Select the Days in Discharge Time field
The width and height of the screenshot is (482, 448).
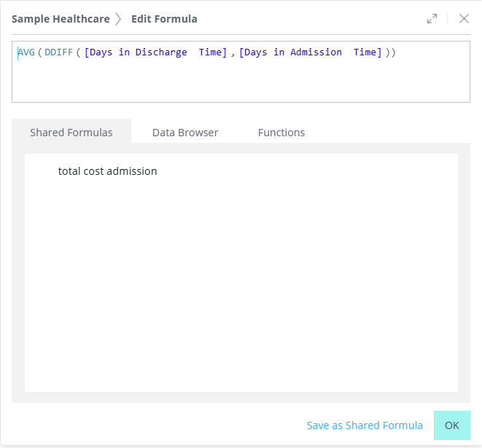tap(155, 52)
